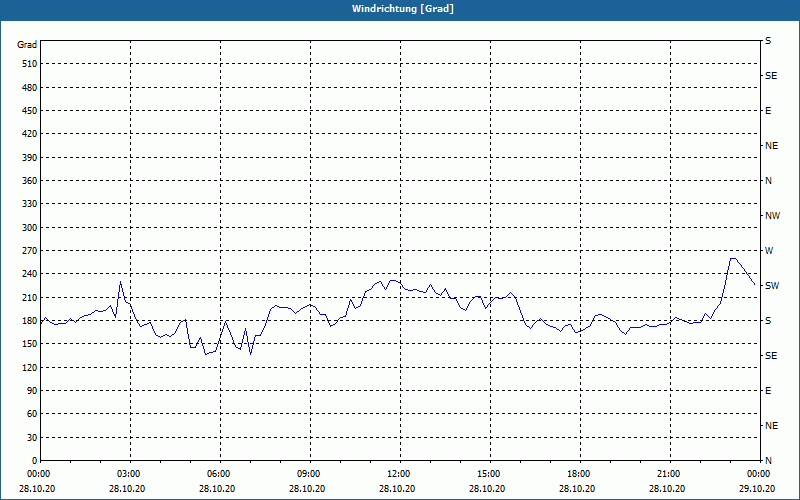Select the 330 y-axis value
The height and width of the screenshot is (500, 800).
tap(30, 204)
